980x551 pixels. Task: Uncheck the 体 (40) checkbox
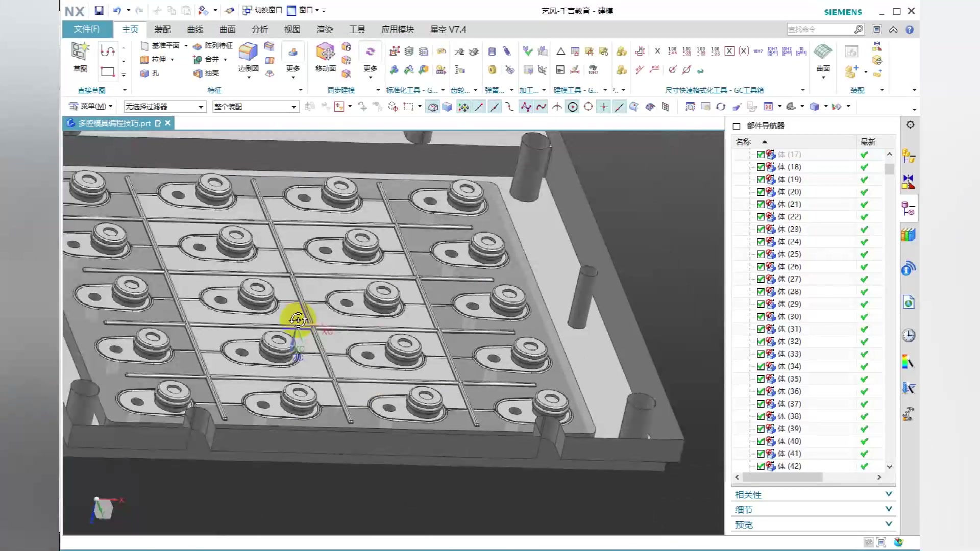(x=761, y=441)
